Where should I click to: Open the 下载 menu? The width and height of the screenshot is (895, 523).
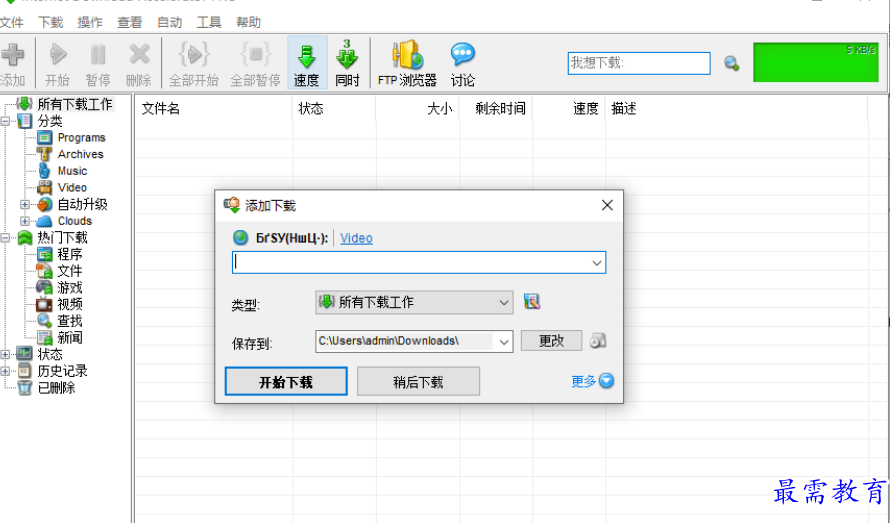click(x=51, y=22)
